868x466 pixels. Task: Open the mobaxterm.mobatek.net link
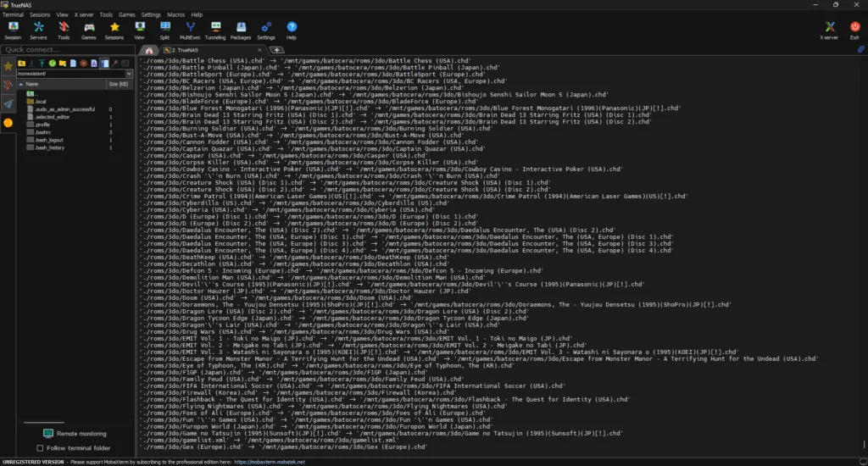269,462
